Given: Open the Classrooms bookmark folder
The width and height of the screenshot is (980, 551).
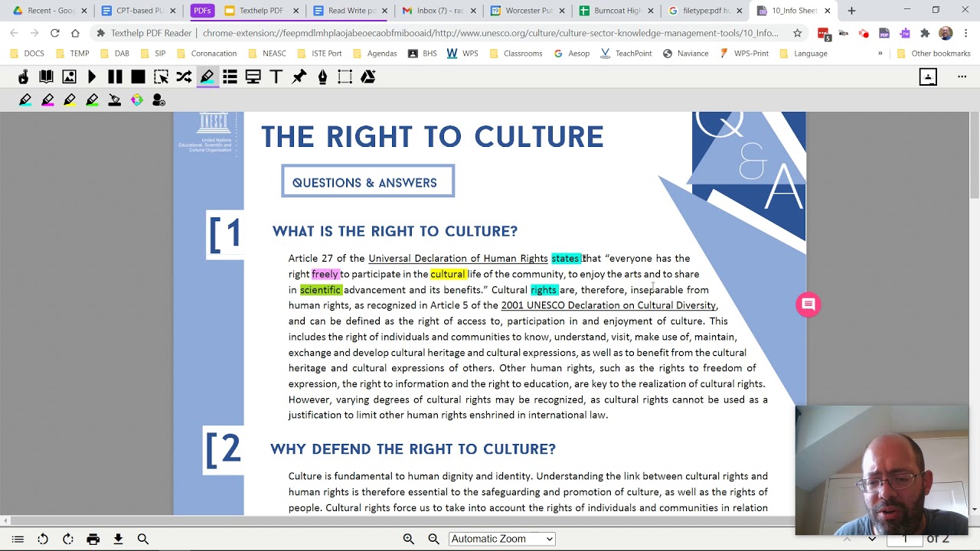Looking at the screenshot, I should click(x=515, y=54).
